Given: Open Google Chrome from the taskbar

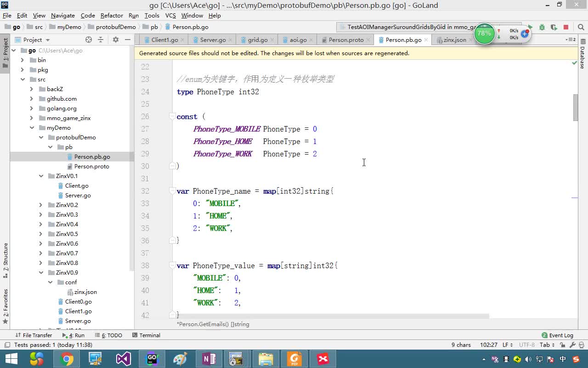Looking at the screenshot, I should point(66,359).
